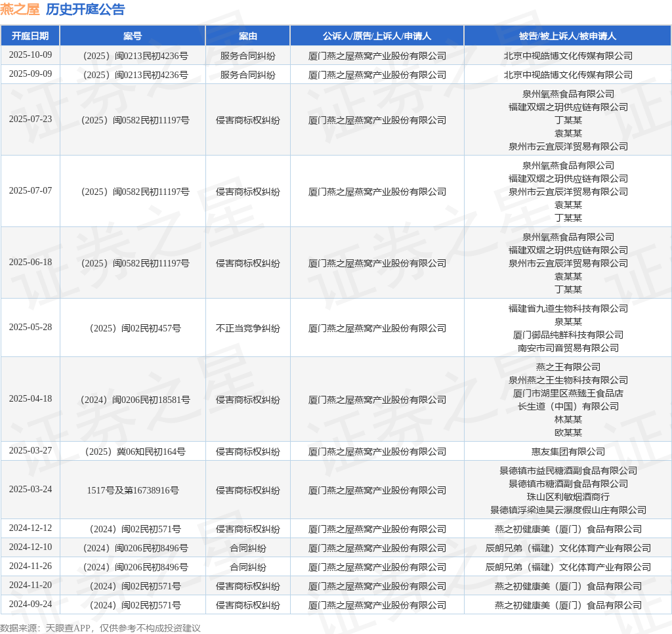Click defendant 林某某

pos(568,419)
